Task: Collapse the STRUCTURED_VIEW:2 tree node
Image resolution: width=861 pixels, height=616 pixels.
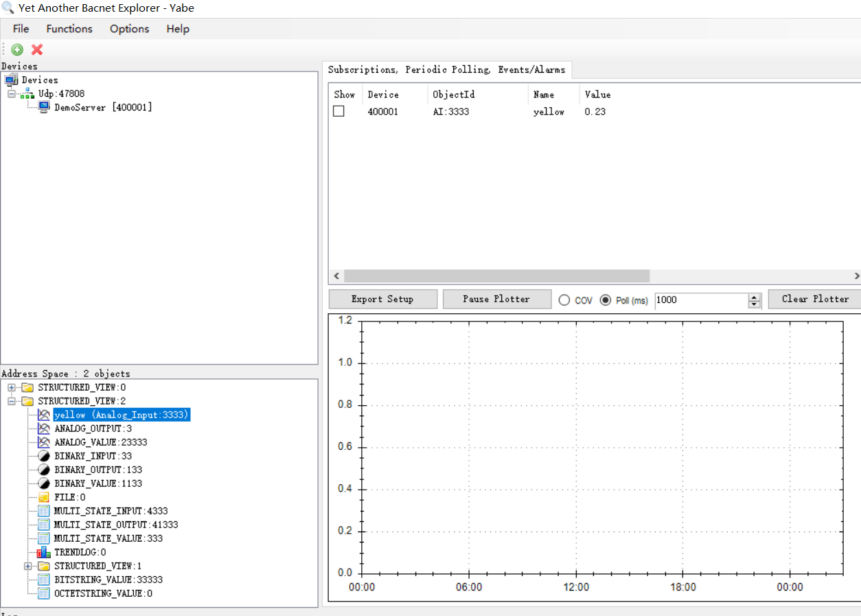Action: coord(11,400)
